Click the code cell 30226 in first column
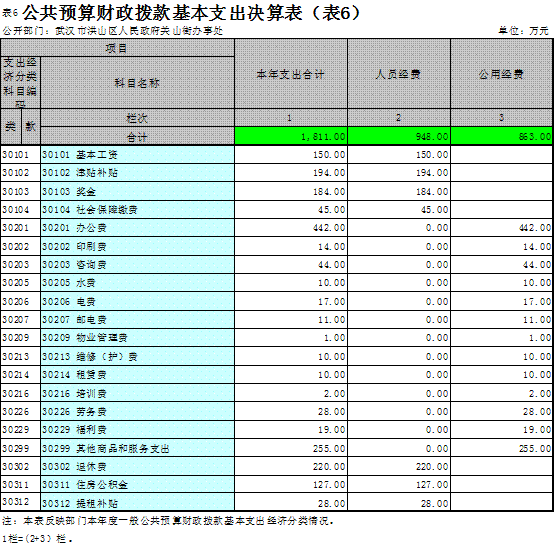This screenshot has height=548, width=554. click(x=20, y=411)
